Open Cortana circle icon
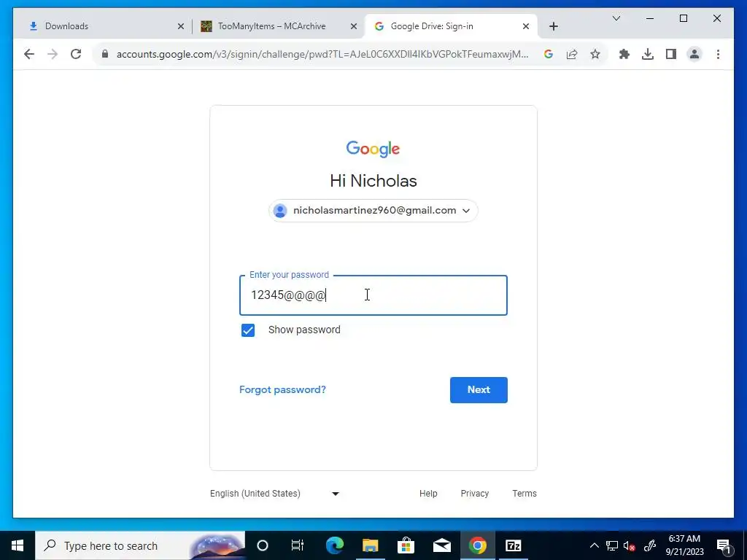 click(263, 545)
